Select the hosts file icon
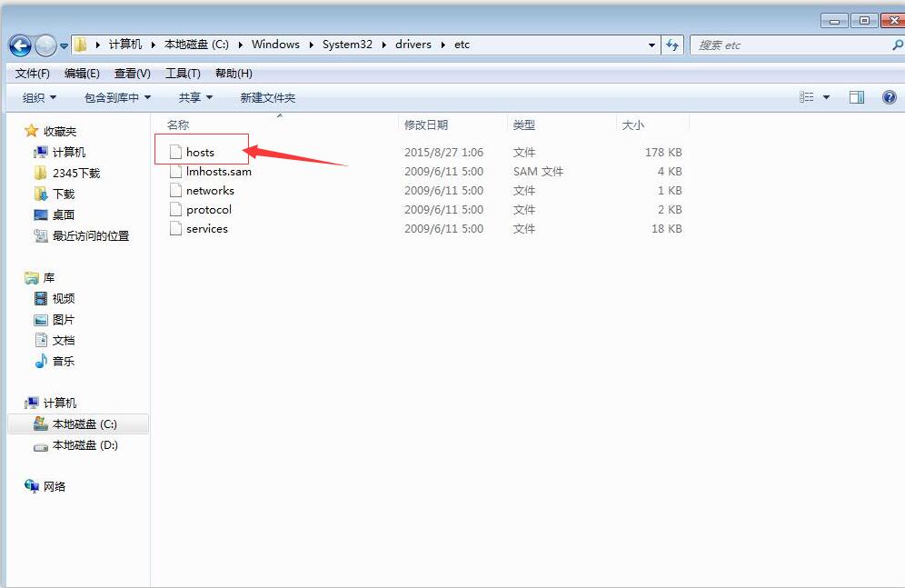The image size is (905, 588). pyautogui.click(x=175, y=152)
